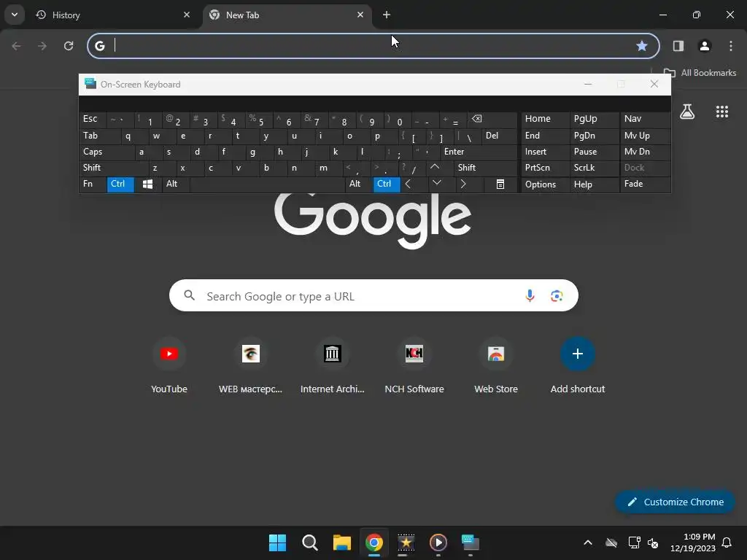
Task: Open Chrome Labs flask icon
Action: click(687, 112)
